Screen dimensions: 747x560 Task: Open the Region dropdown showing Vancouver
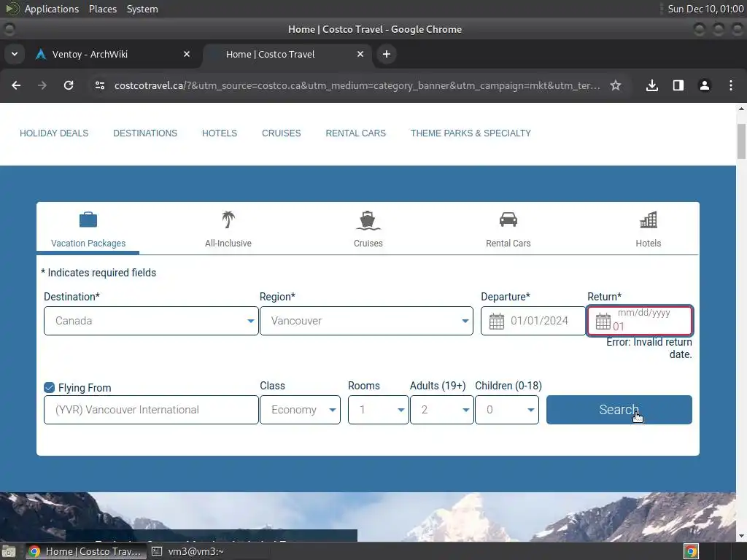366,321
